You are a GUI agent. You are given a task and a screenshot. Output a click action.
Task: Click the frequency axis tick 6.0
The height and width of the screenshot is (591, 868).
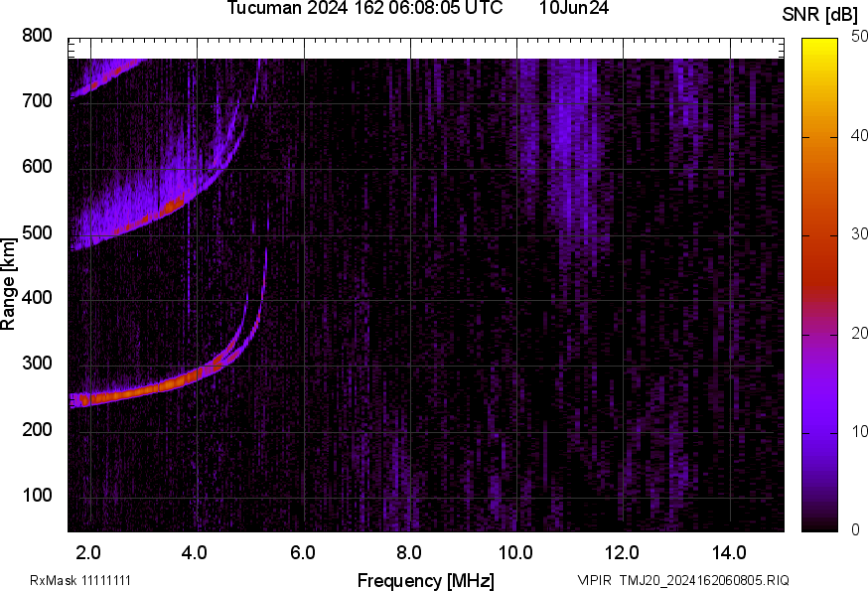302,553
